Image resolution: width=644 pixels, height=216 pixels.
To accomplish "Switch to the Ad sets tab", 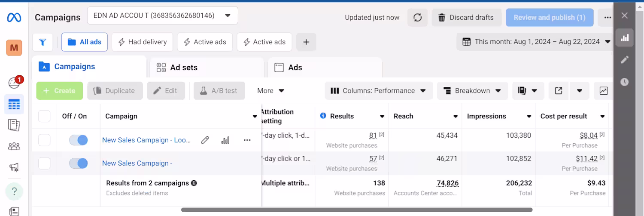I will [184, 68].
